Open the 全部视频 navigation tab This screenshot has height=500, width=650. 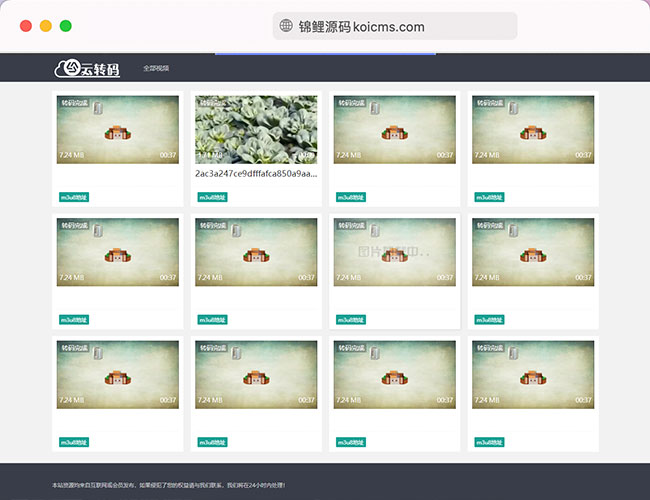pos(155,69)
